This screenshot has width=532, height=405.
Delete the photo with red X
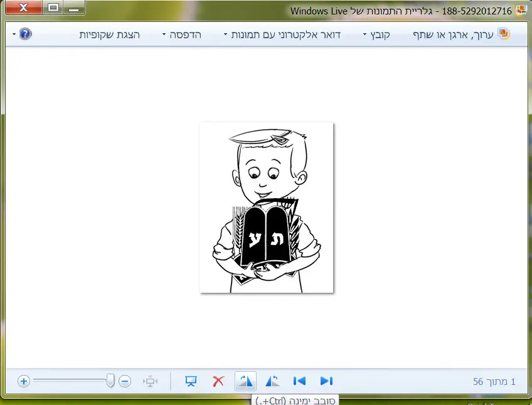pyautogui.click(x=218, y=381)
